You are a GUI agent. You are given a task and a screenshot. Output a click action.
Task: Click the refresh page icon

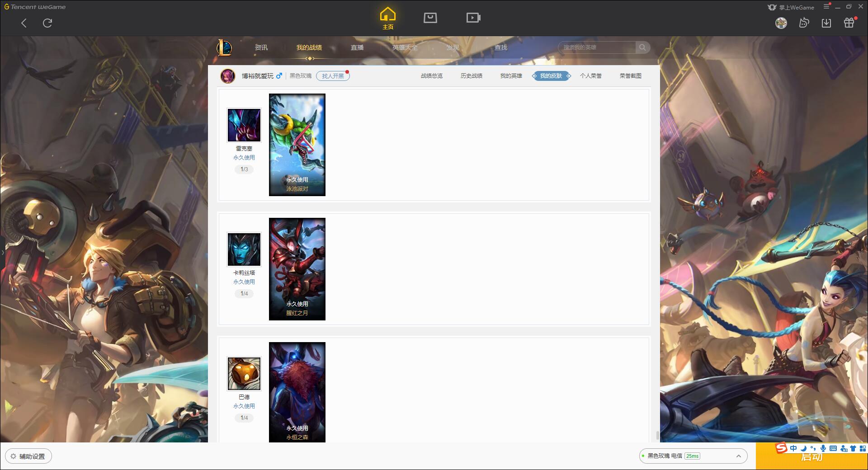47,23
